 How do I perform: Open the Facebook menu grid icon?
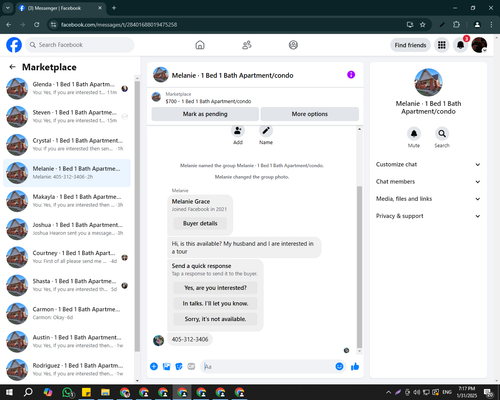pyautogui.click(x=442, y=45)
